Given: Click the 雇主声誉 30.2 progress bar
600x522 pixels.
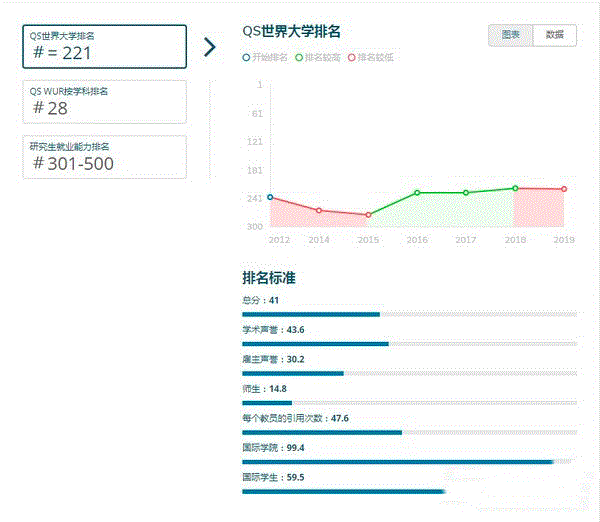Looking at the screenshot, I should coord(409,374).
